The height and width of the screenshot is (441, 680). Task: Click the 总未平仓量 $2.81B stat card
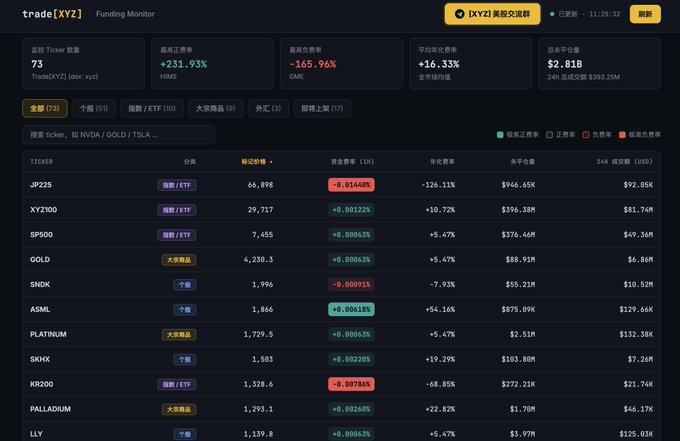point(599,63)
